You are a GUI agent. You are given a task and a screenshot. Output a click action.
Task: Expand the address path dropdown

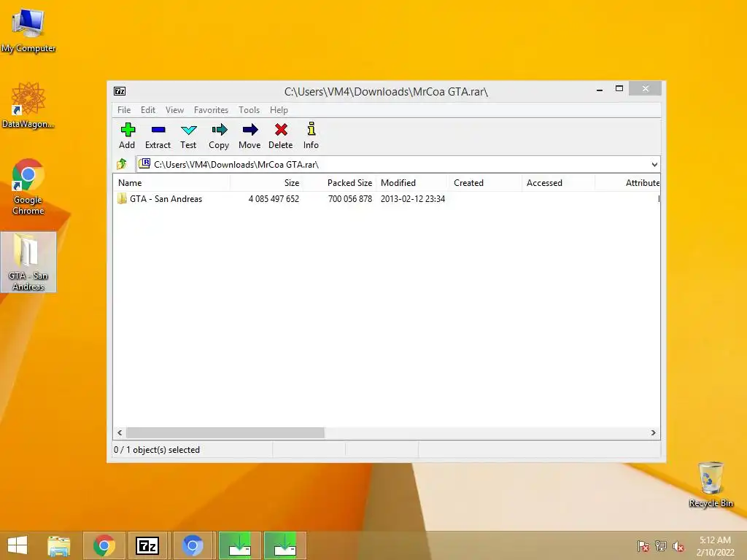pyautogui.click(x=654, y=164)
